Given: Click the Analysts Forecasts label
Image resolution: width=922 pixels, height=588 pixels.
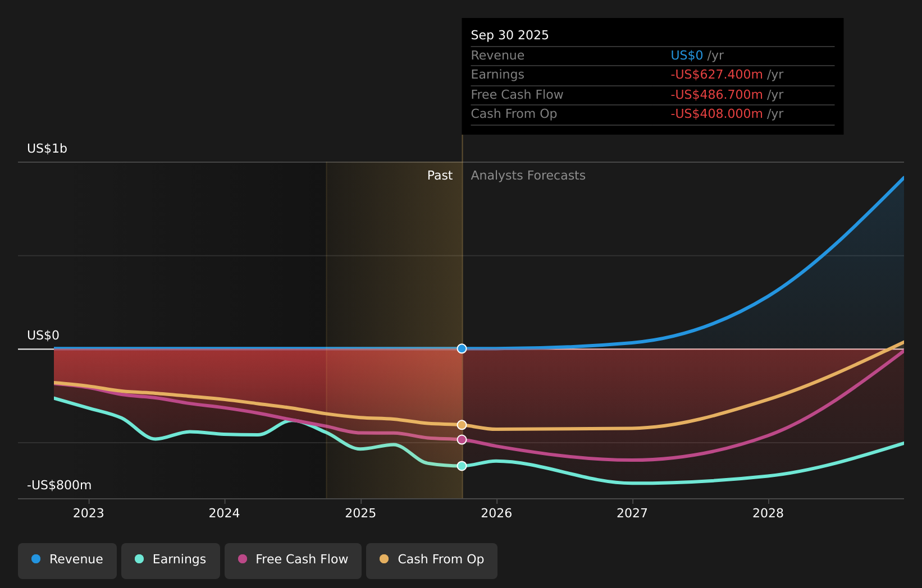Looking at the screenshot, I should click(528, 176).
